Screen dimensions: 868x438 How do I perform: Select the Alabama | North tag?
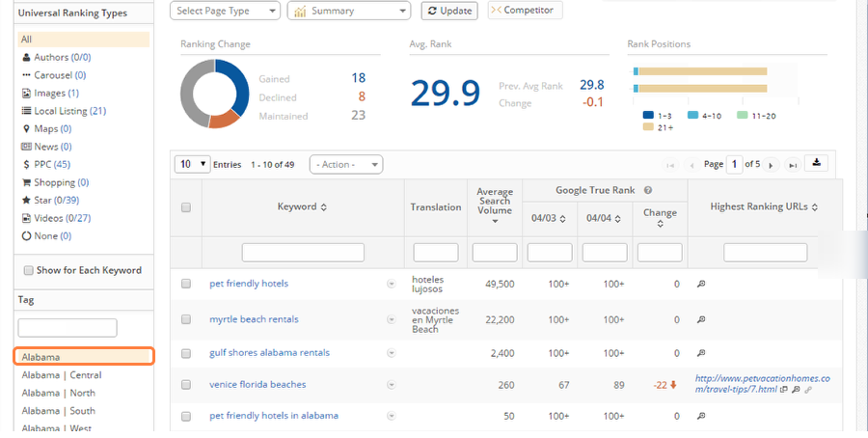point(58,393)
